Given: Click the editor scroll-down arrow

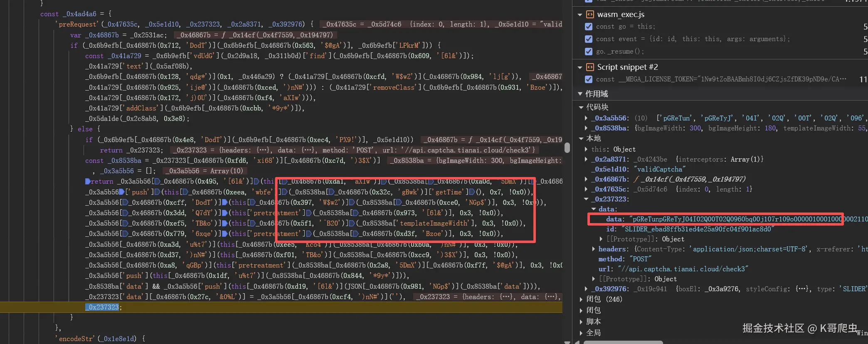Looking at the screenshot, I should tap(567, 342).
